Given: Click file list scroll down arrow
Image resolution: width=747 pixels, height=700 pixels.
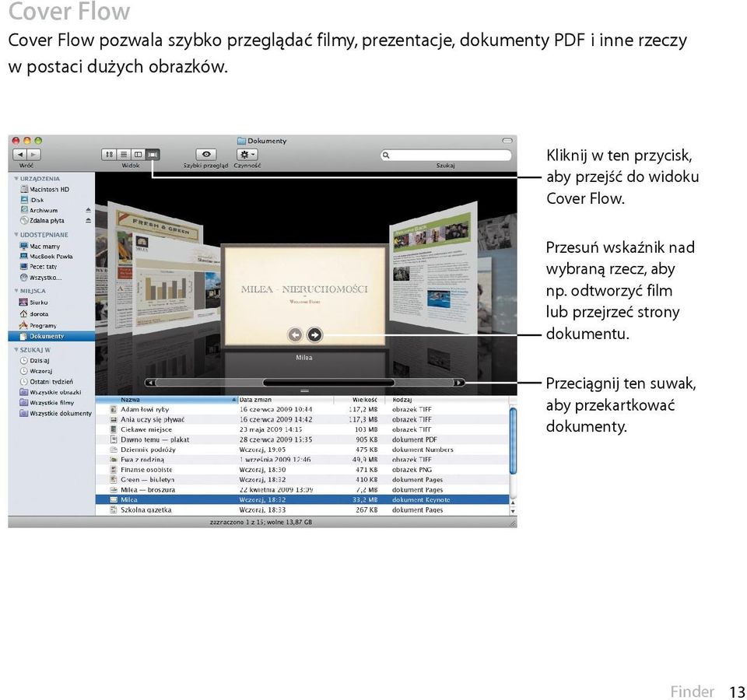Looking at the screenshot, I should point(513,511).
